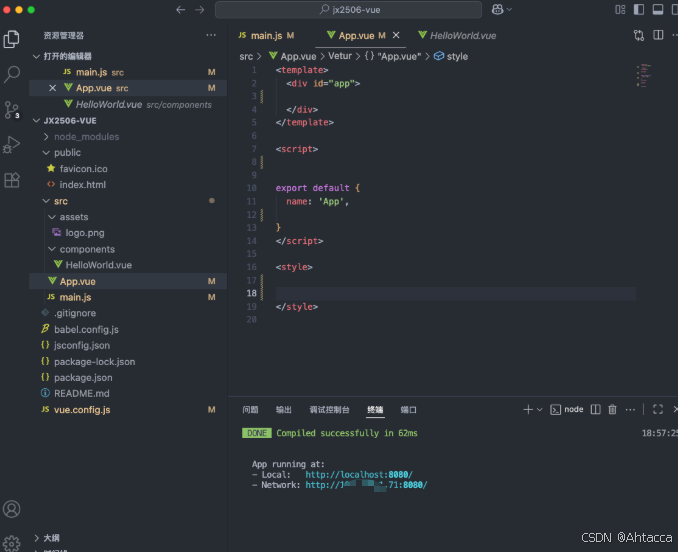This screenshot has width=678, height=552.
Task: Split the editor to the right
Action: click(x=658, y=35)
